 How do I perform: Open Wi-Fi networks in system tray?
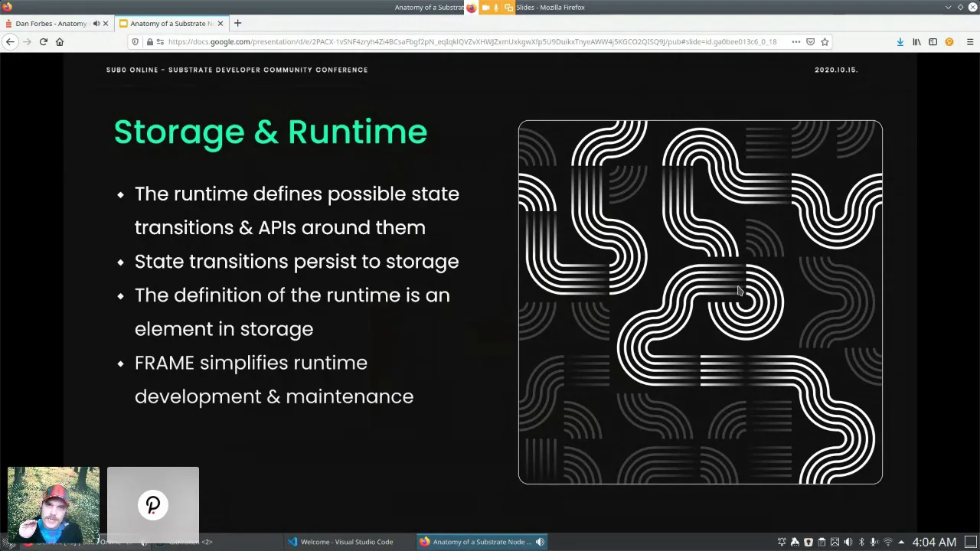(x=888, y=543)
